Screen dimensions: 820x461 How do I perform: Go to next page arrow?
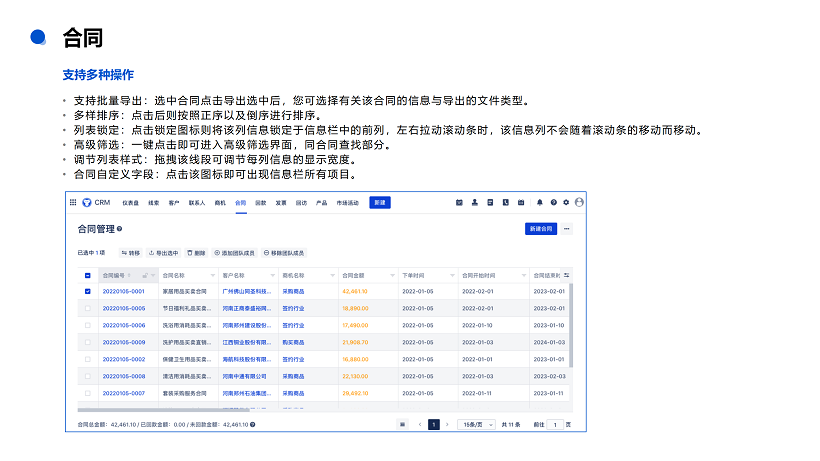pos(447,424)
